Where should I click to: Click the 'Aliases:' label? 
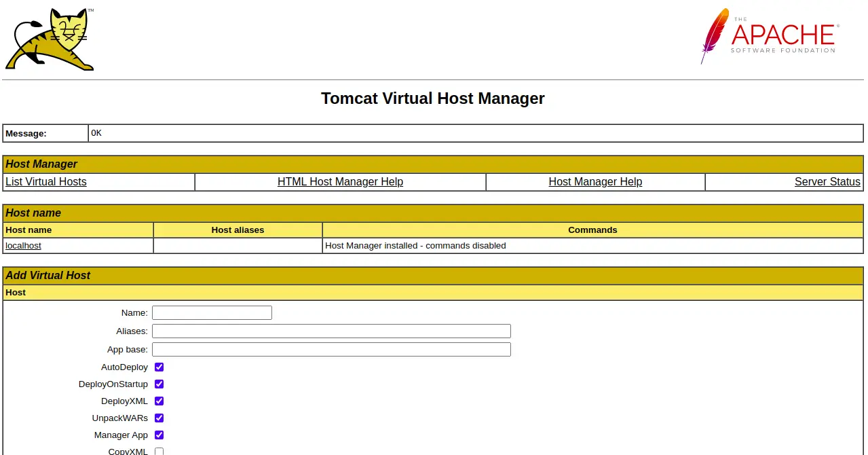tap(132, 331)
